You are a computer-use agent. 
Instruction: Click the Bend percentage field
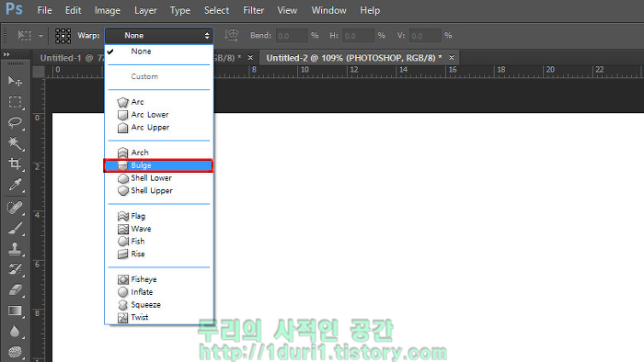[292, 36]
